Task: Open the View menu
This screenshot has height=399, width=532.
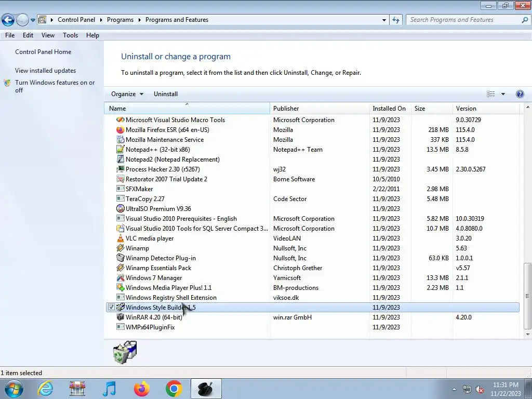Action: [x=48, y=35]
